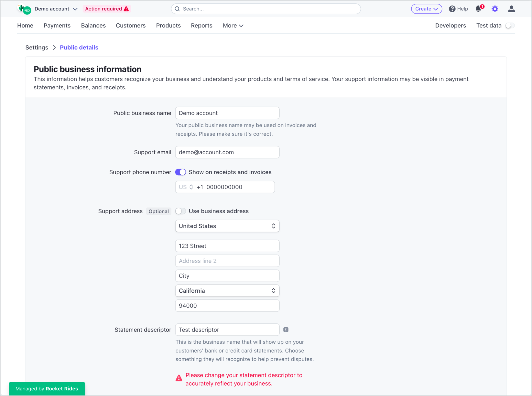Click the Support phone number label
The image size is (532, 396).
pos(140,172)
